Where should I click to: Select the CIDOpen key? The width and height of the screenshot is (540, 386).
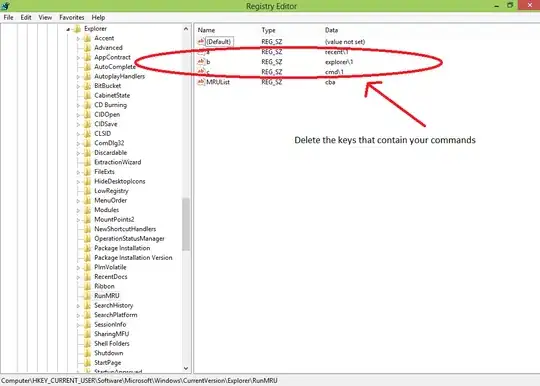point(107,114)
